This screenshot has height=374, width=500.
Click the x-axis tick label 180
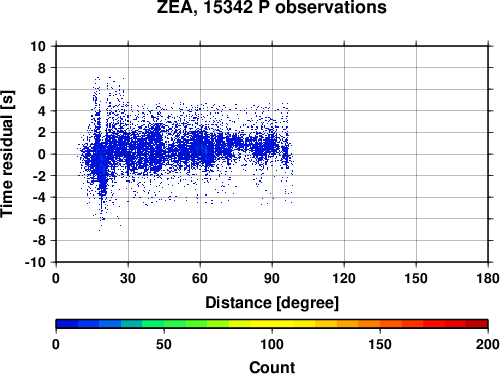pyautogui.click(x=488, y=278)
